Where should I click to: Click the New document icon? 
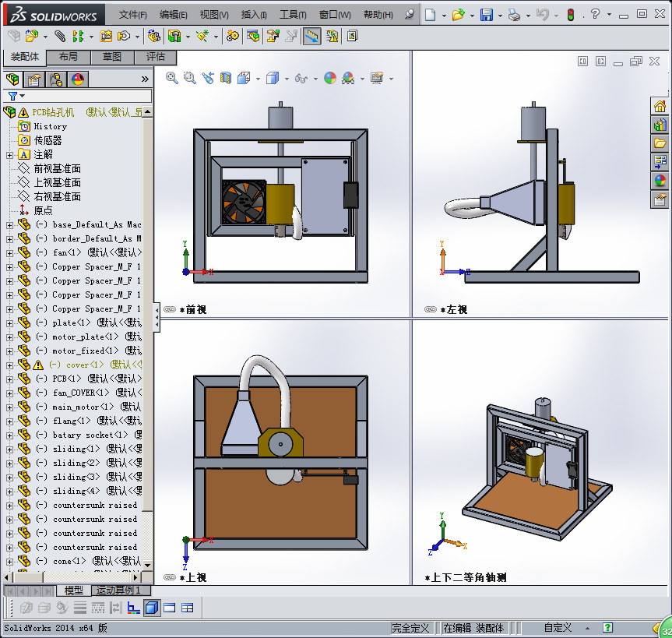(430, 15)
